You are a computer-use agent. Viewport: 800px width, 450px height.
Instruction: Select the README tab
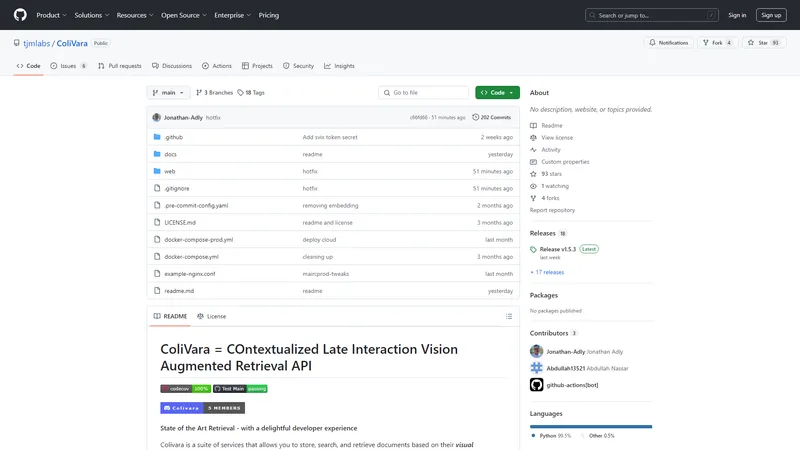(x=170, y=316)
